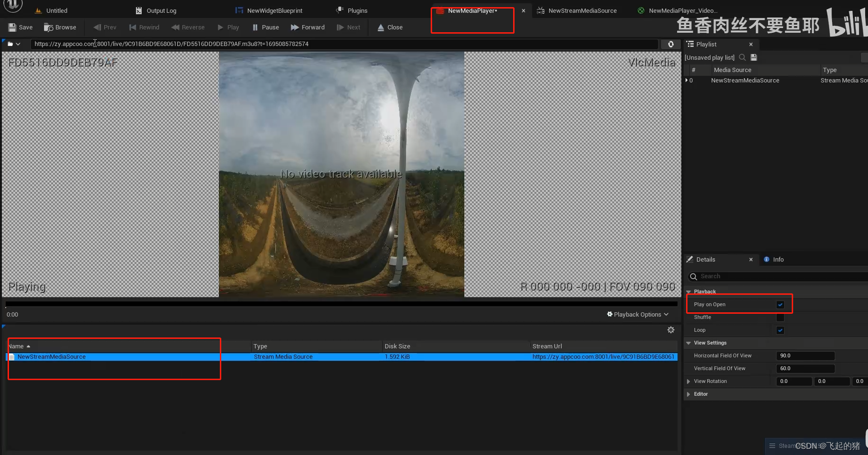Click the Forward playback icon
This screenshot has width=868, height=455.
pyautogui.click(x=295, y=27)
